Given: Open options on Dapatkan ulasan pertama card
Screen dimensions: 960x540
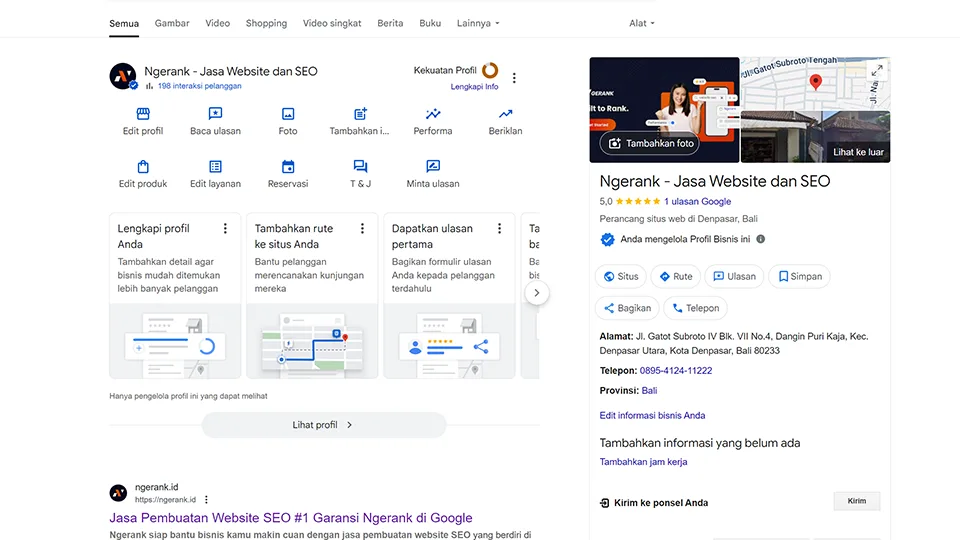Looking at the screenshot, I should tap(500, 228).
